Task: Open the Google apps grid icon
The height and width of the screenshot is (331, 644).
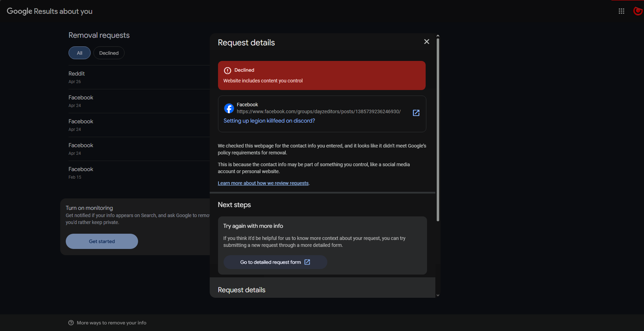Action: click(621, 11)
